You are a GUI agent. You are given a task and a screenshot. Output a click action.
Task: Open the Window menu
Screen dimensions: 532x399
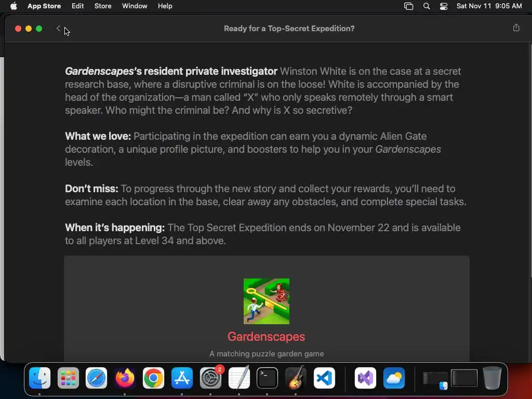point(135,6)
